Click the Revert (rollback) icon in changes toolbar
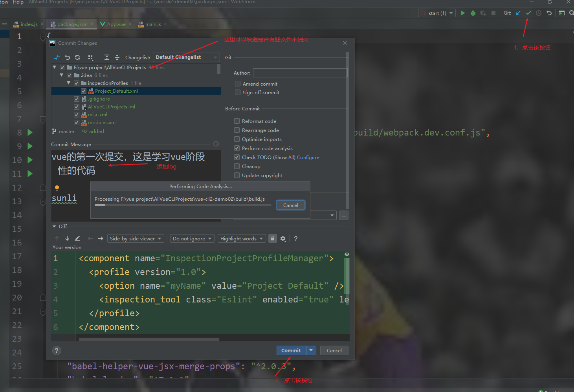Screen dimensions: 574x392 (x=67, y=57)
